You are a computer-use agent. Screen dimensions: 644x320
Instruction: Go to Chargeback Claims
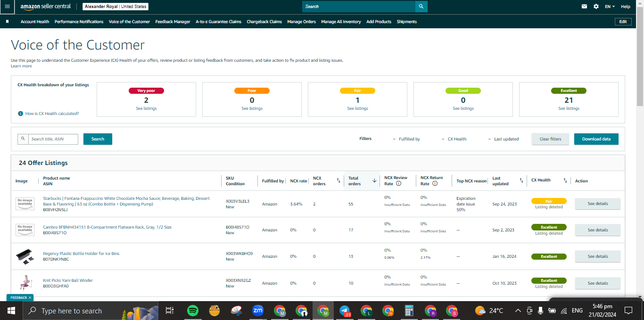point(264,22)
